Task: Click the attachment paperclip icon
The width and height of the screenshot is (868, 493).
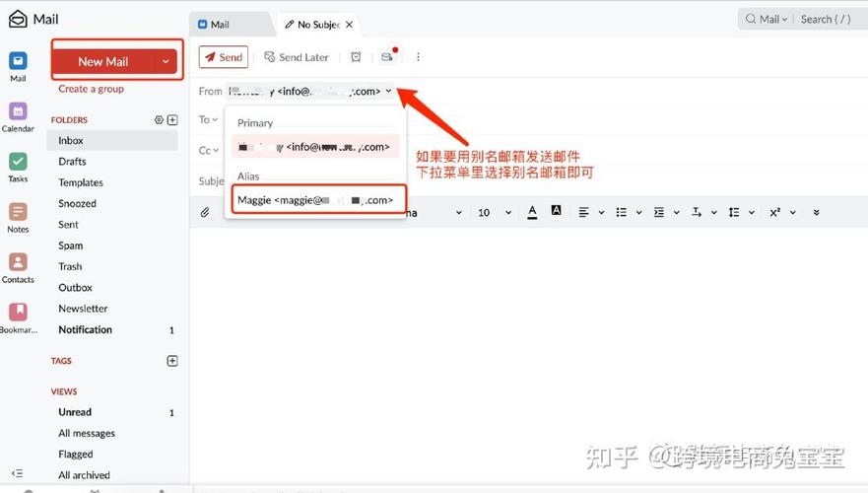Action: click(x=205, y=212)
